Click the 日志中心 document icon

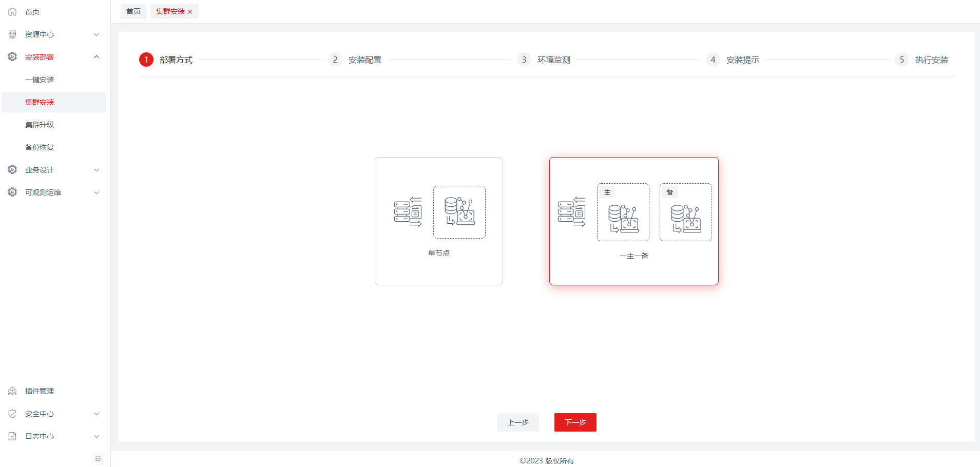12,436
